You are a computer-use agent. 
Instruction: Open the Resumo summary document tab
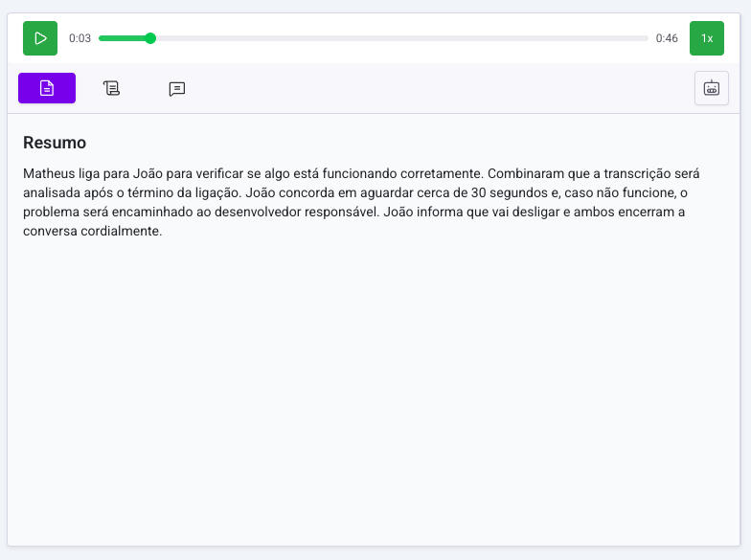pos(47,88)
